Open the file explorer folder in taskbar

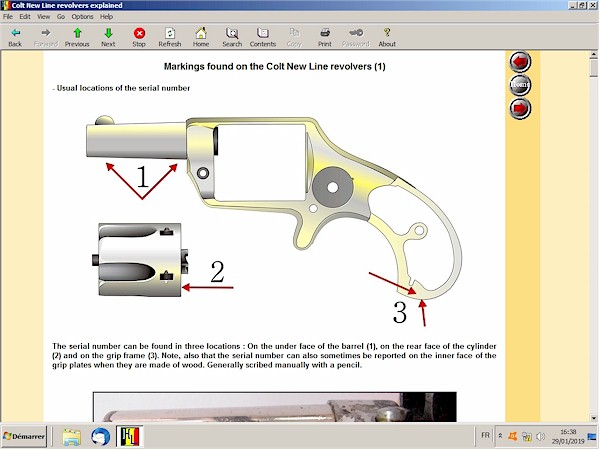72,437
